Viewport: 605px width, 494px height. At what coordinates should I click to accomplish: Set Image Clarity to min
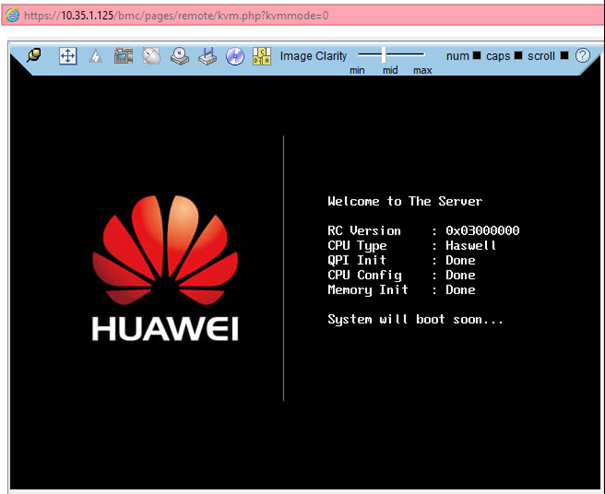point(357,70)
